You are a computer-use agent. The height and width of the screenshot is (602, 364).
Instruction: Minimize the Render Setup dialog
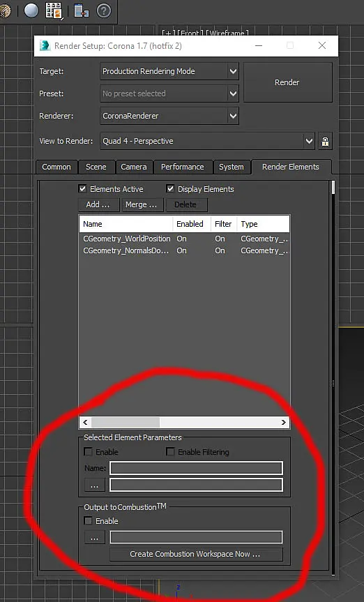coord(259,45)
